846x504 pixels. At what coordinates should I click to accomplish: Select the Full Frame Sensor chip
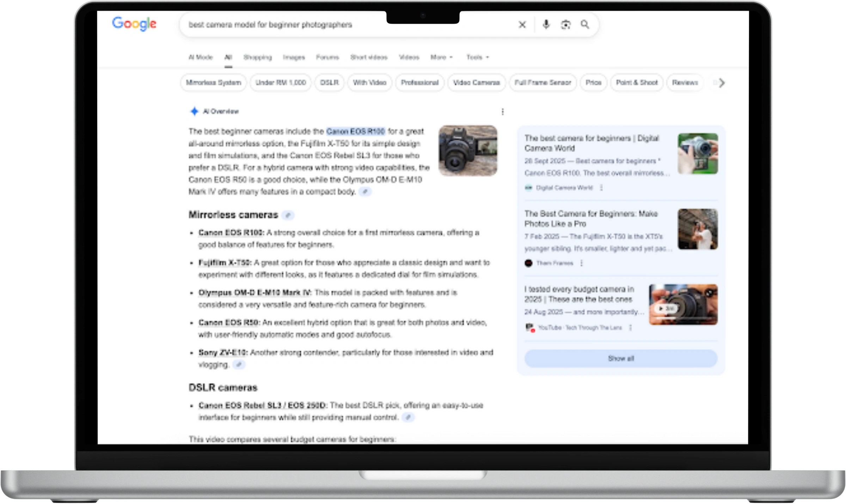click(542, 83)
